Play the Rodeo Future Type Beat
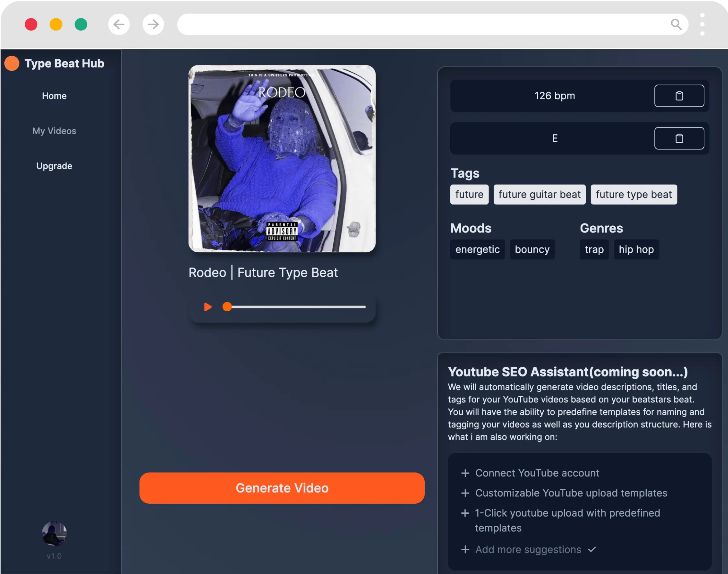 pyautogui.click(x=208, y=306)
